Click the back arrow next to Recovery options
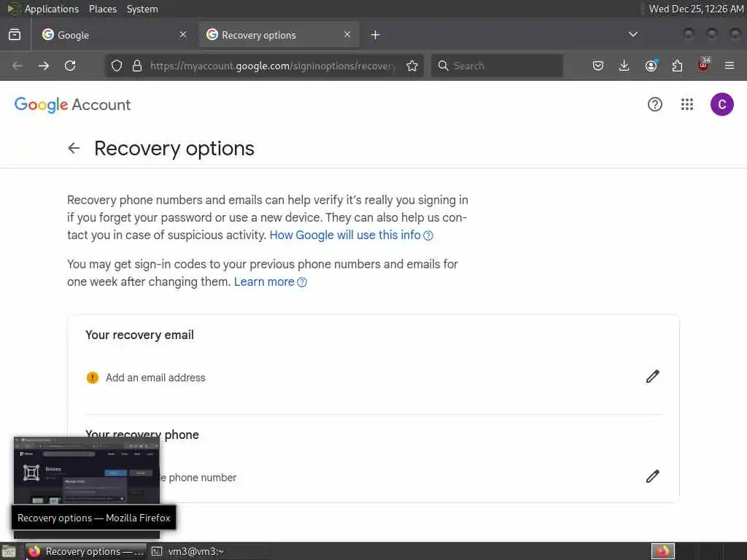Image resolution: width=747 pixels, height=560 pixels. [74, 148]
